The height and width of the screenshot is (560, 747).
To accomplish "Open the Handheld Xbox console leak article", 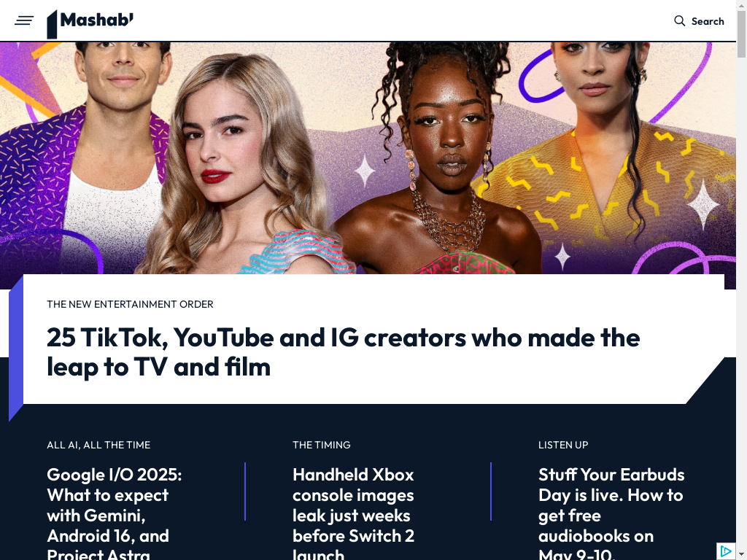I will pos(354,513).
